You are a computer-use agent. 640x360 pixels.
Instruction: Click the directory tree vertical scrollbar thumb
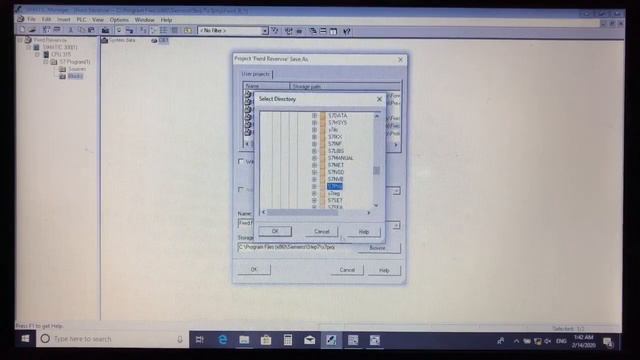[x=376, y=170]
